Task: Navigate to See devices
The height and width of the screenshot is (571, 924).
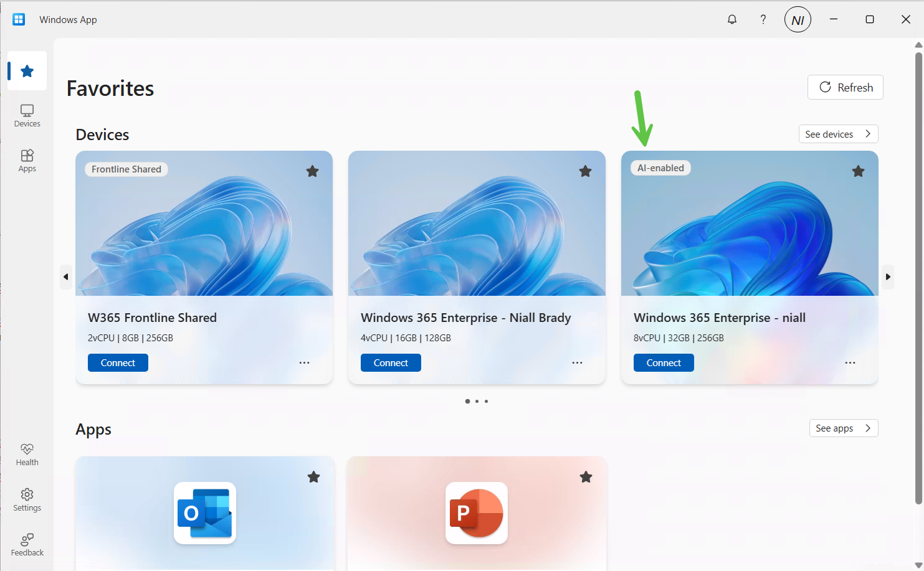Action: coord(838,134)
